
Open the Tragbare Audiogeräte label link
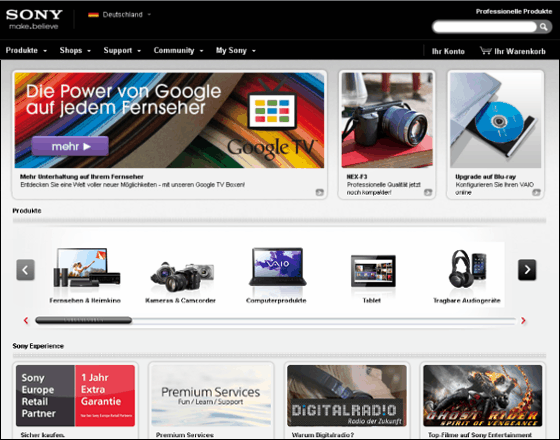[467, 300]
